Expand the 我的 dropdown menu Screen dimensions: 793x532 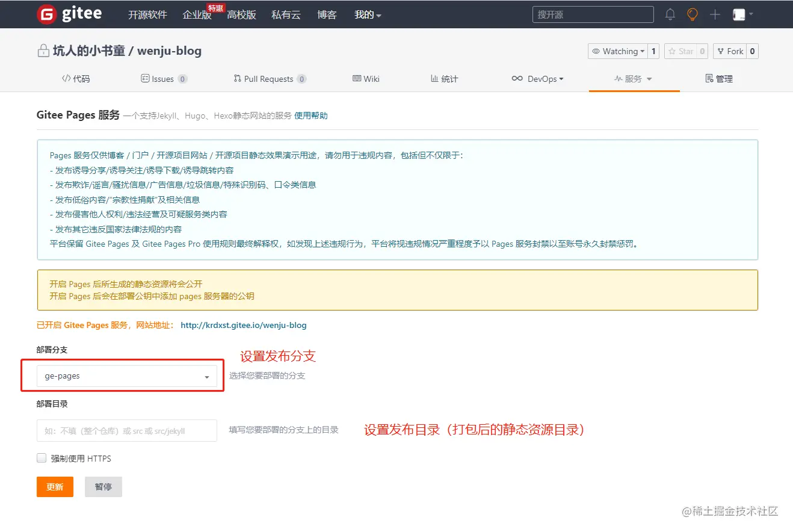coord(368,14)
